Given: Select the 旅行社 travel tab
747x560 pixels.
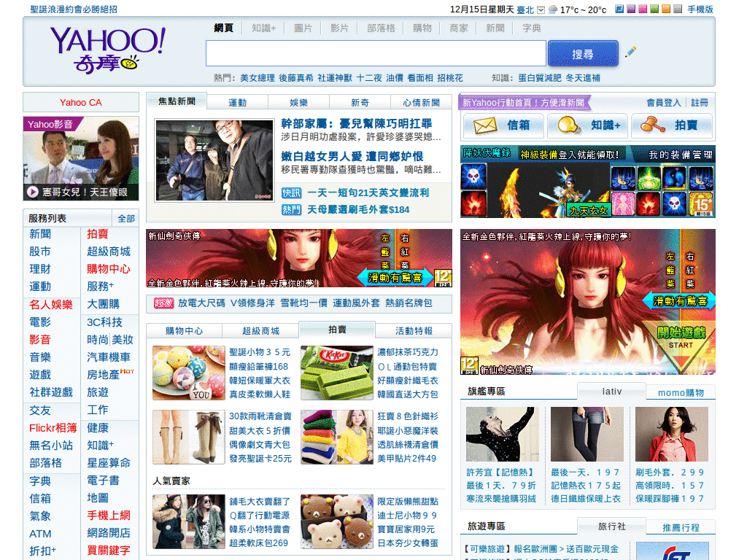Looking at the screenshot, I should 612,526.
